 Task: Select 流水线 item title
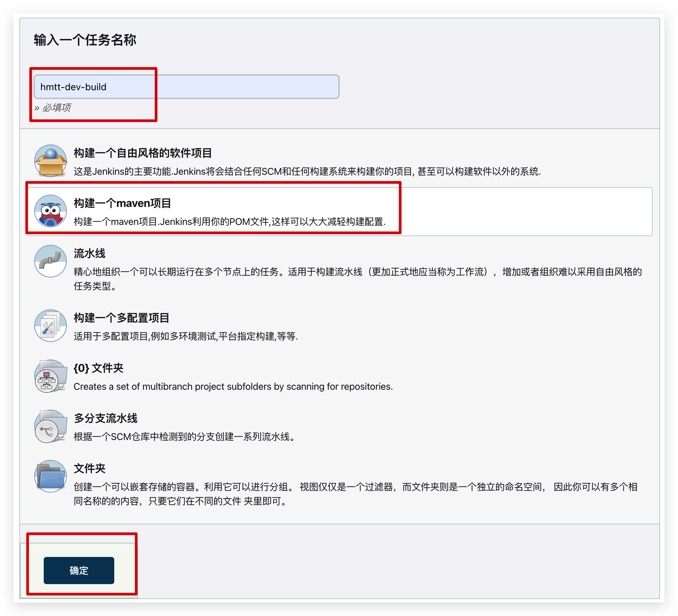pyautogui.click(x=89, y=253)
